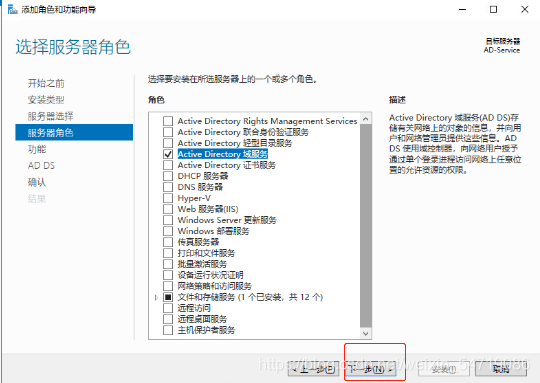Check Windows 部署服务 checkbox

(x=168, y=231)
